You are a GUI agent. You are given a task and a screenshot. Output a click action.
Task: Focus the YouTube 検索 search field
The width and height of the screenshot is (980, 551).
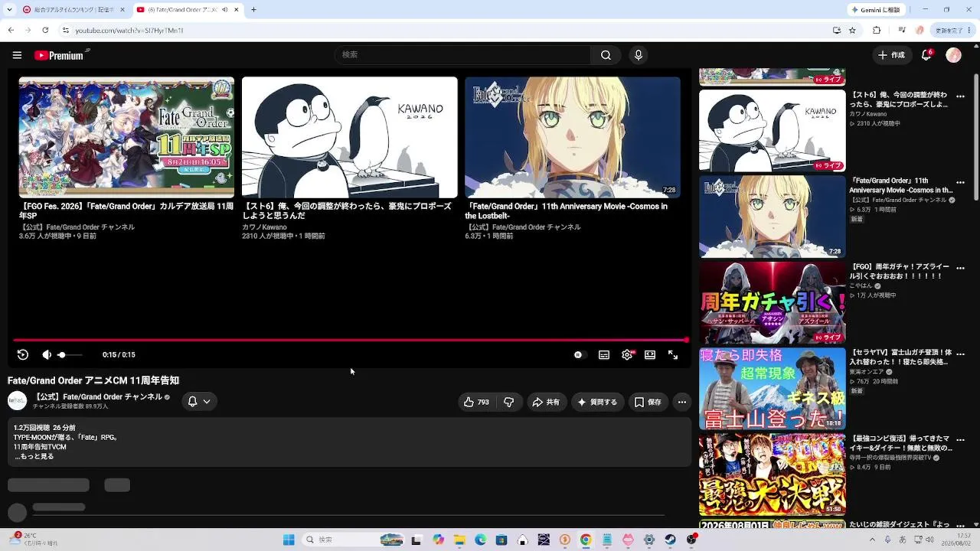point(462,55)
